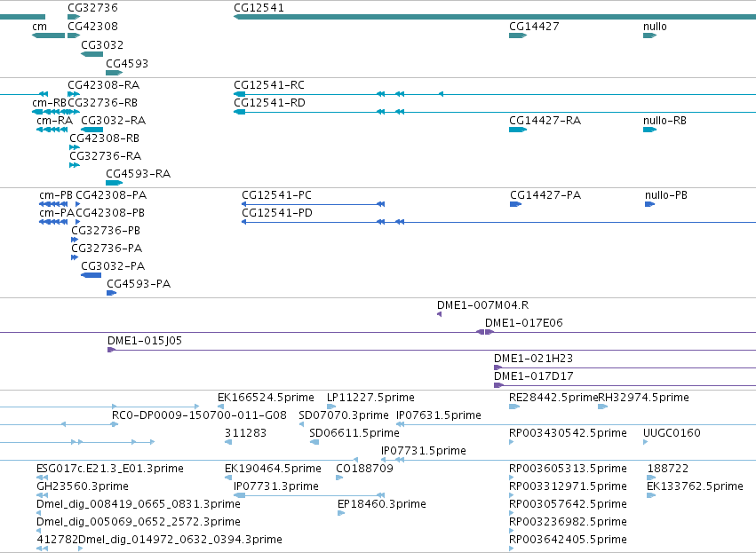The image size is (756, 553).
Task: Select the CG32736-RB transcript label
Action: pos(103,103)
